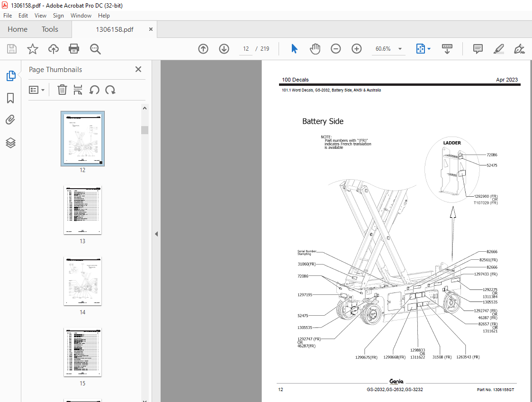This screenshot has height=402, width=532.
Task: Open the File menu
Action: click(x=8, y=16)
